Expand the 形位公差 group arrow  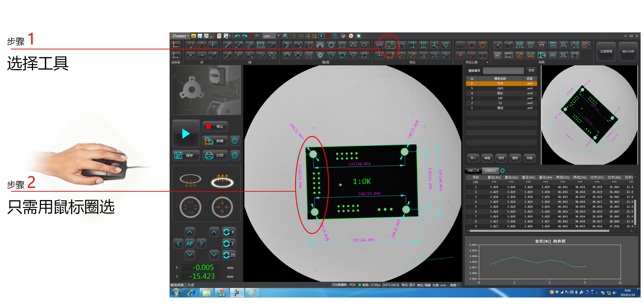click(487, 62)
